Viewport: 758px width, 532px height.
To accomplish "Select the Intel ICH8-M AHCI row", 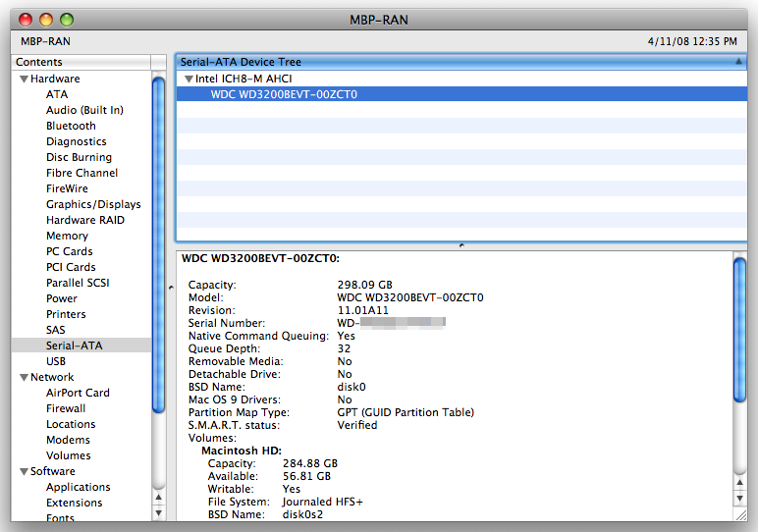I will point(461,79).
